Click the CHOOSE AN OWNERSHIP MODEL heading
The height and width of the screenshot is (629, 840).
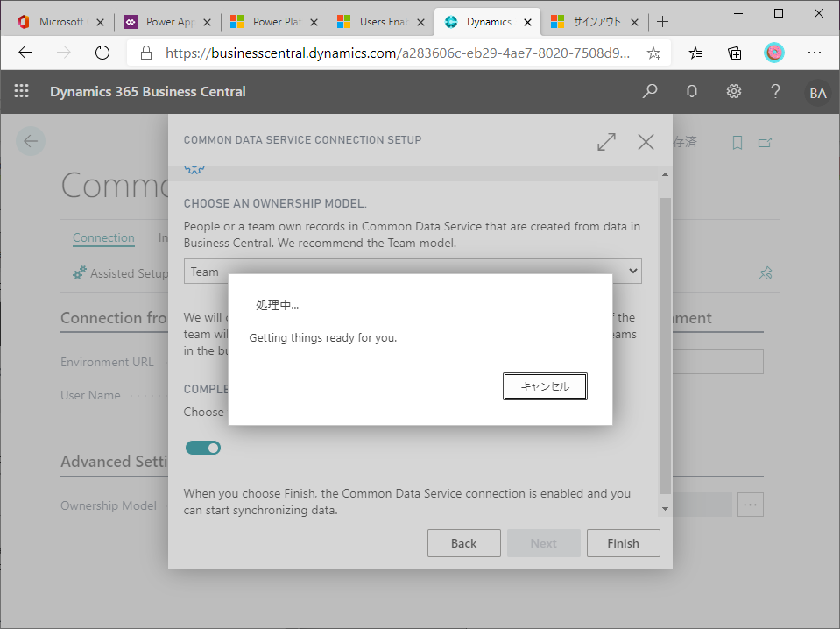[x=275, y=203]
